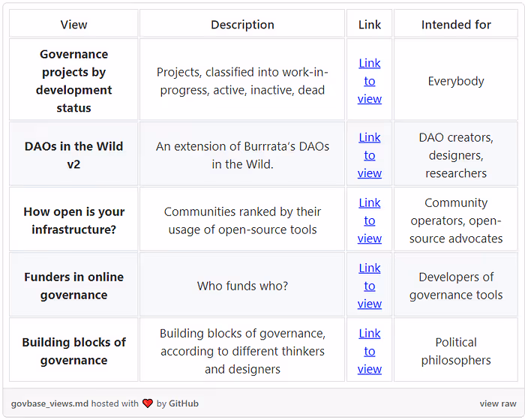Image resolution: width=525 pixels, height=420 pixels.
Task: Click the GitHub link in the footer
Action: click(184, 403)
